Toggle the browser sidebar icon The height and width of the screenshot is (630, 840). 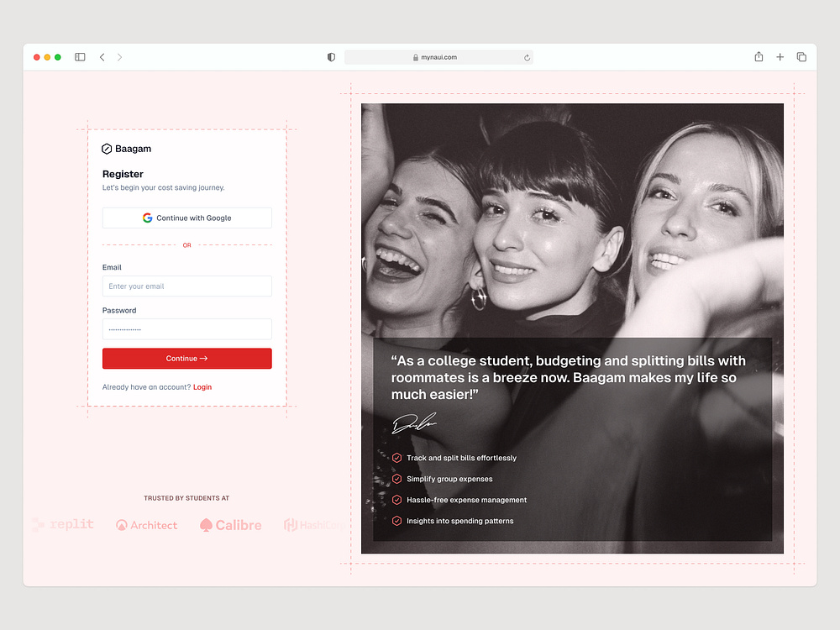[x=80, y=56]
